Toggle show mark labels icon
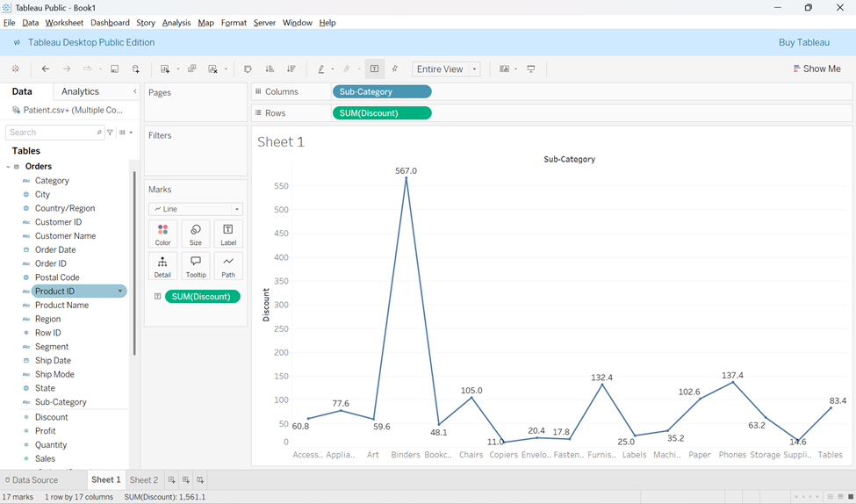 point(375,68)
